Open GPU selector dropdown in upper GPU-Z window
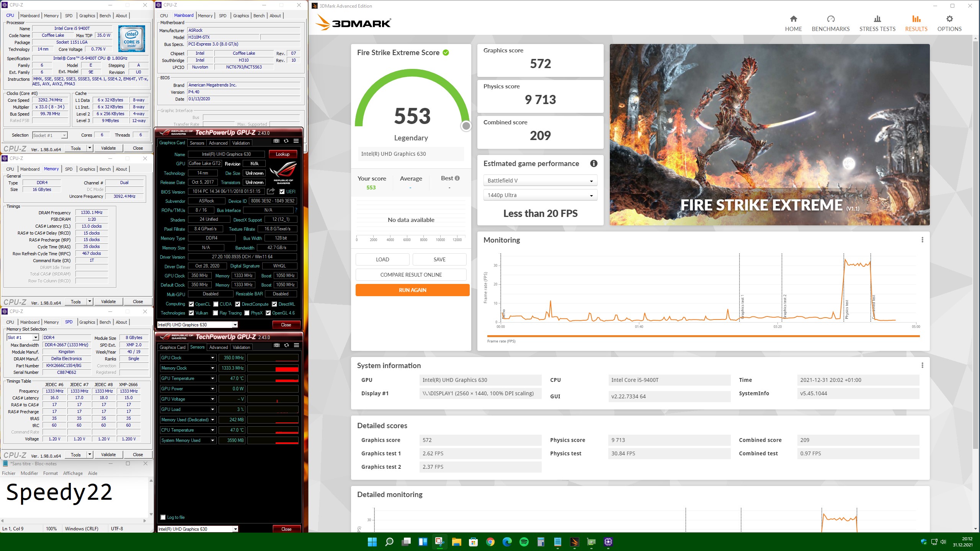This screenshot has width=980, height=551. [x=198, y=325]
